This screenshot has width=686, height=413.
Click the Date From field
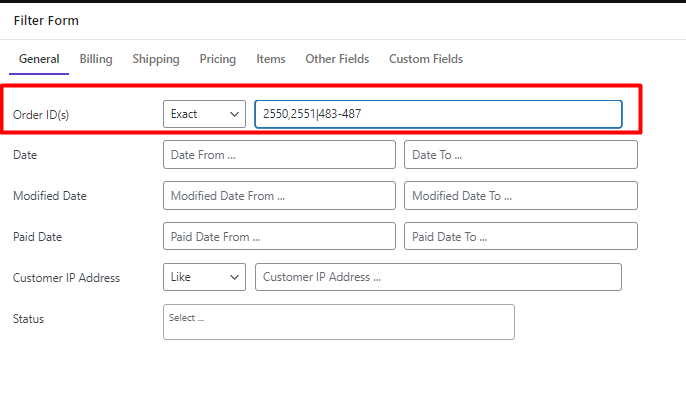click(x=279, y=155)
